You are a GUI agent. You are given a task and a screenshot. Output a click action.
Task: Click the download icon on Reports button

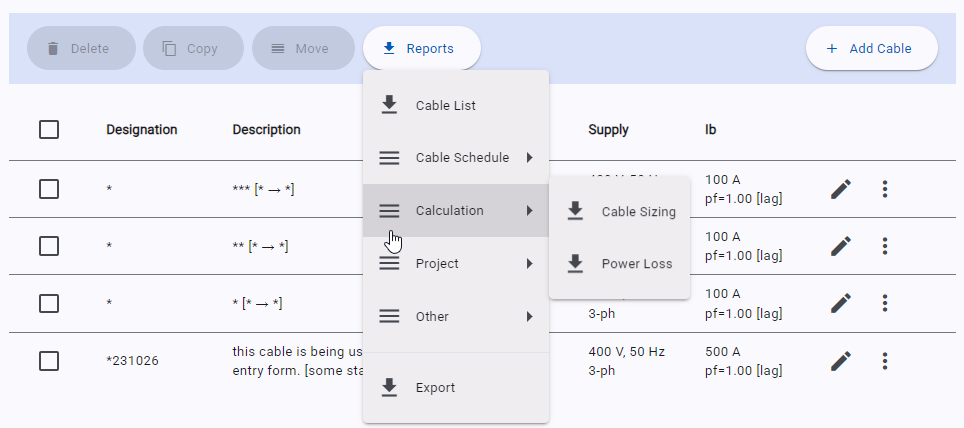click(x=389, y=49)
